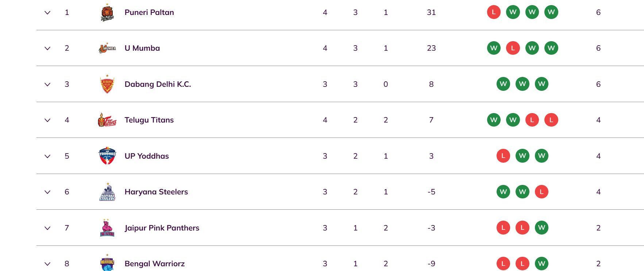644x271 pixels.
Task: Select the U Mumba club crest
Action: point(106,47)
